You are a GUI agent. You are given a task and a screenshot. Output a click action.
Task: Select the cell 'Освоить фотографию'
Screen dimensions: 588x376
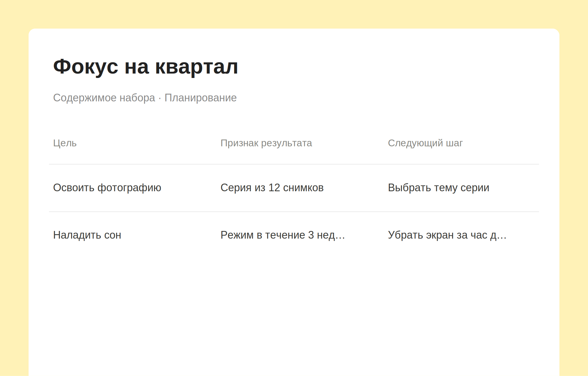107,188
